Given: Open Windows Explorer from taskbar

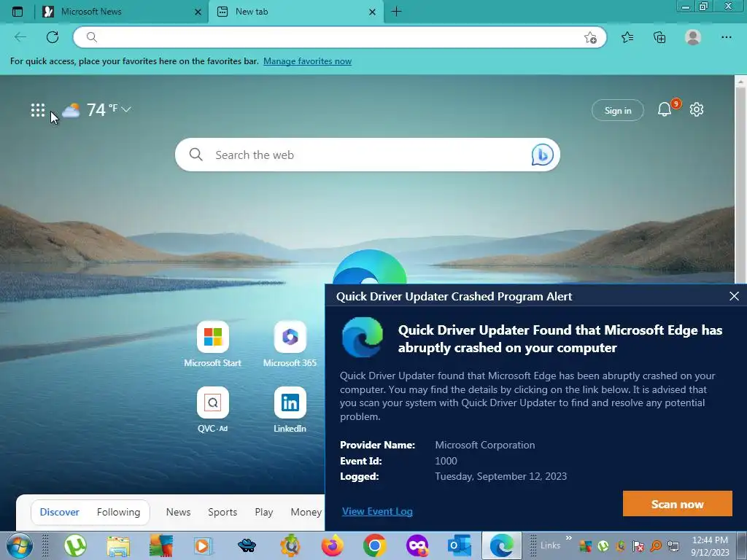Looking at the screenshot, I should [118, 546].
